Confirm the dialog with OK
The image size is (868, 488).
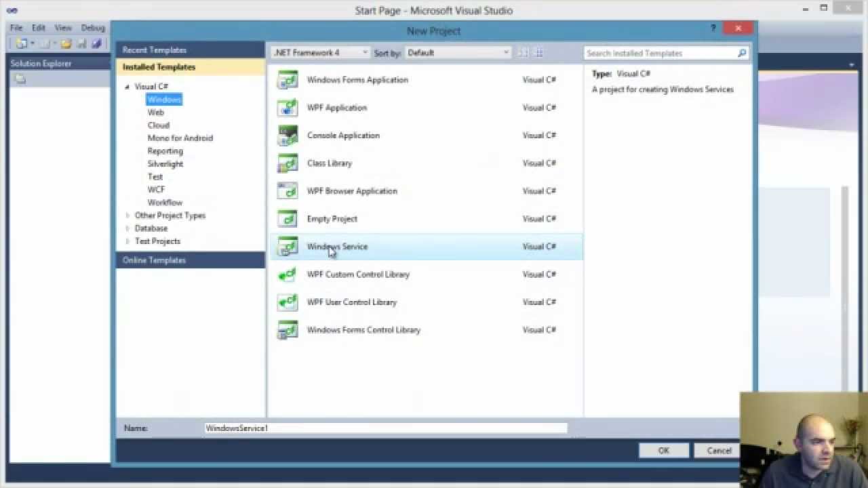(663, 451)
